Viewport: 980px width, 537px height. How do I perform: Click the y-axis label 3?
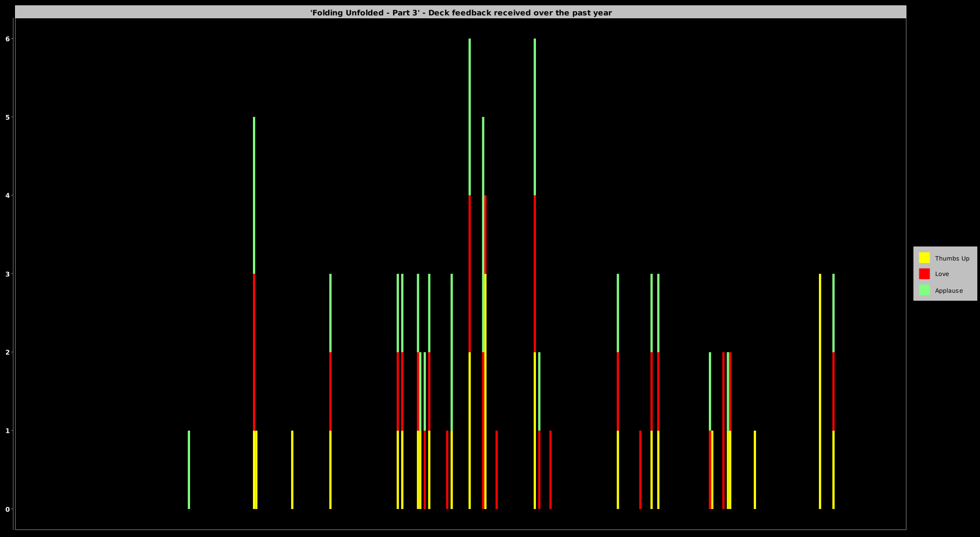[x=8, y=274]
